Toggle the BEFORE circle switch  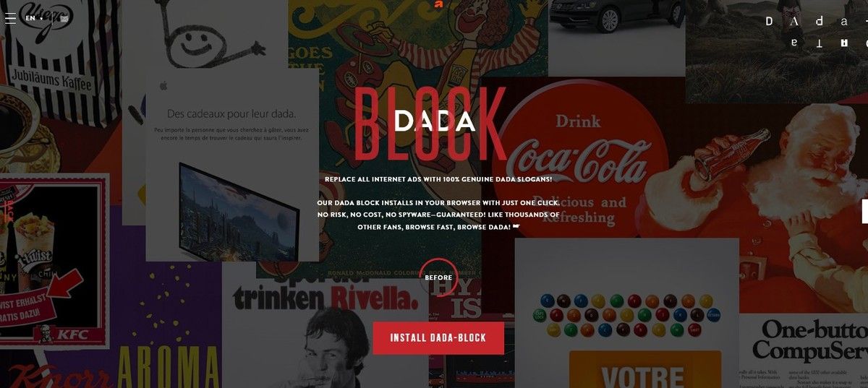[x=438, y=277]
